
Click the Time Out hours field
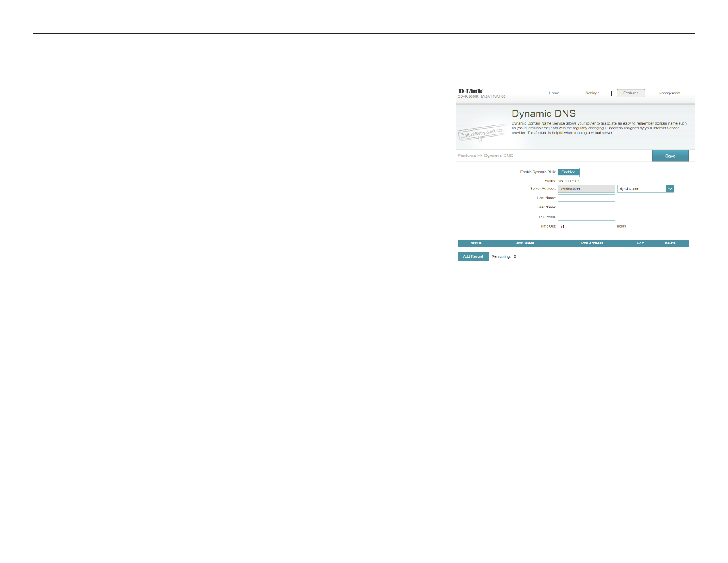(x=586, y=226)
